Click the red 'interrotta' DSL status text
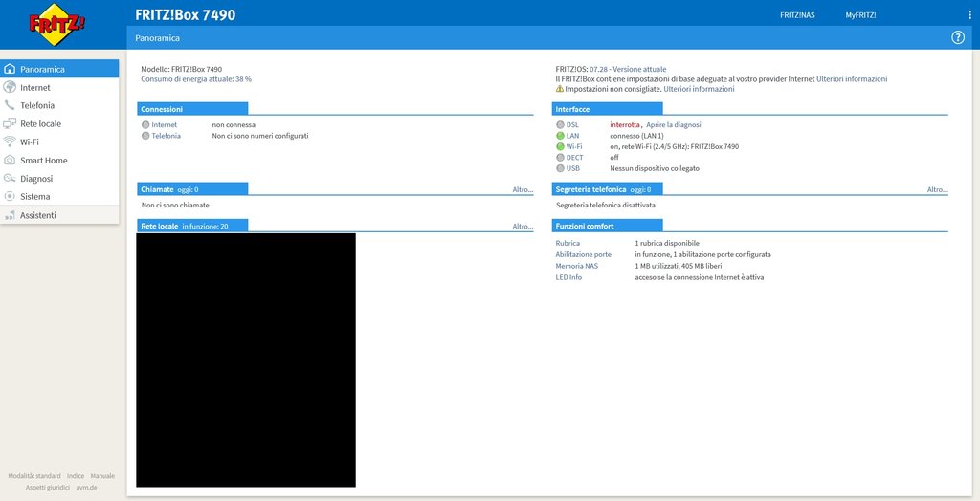Image resolution: width=980 pixels, height=501 pixels. pos(625,125)
